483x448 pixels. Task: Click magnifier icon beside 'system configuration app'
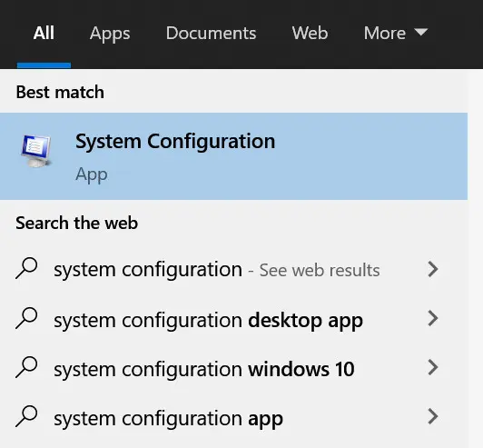point(26,416)
